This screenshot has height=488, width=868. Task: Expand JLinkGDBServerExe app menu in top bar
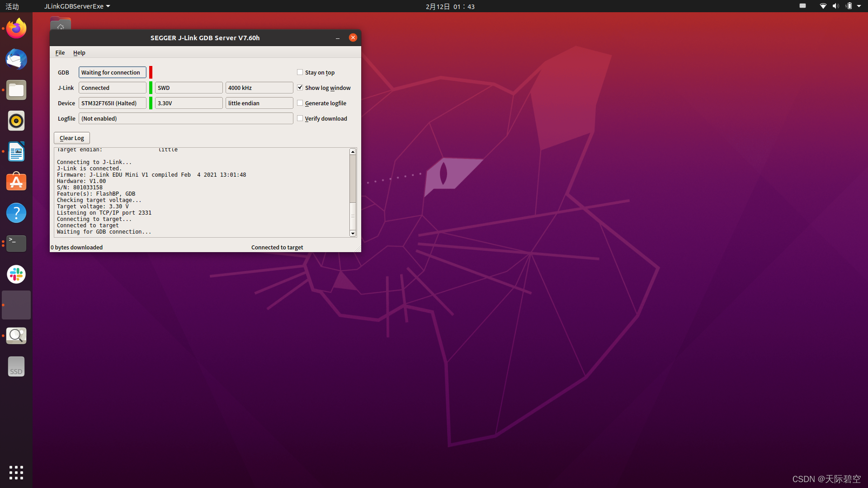77,6
